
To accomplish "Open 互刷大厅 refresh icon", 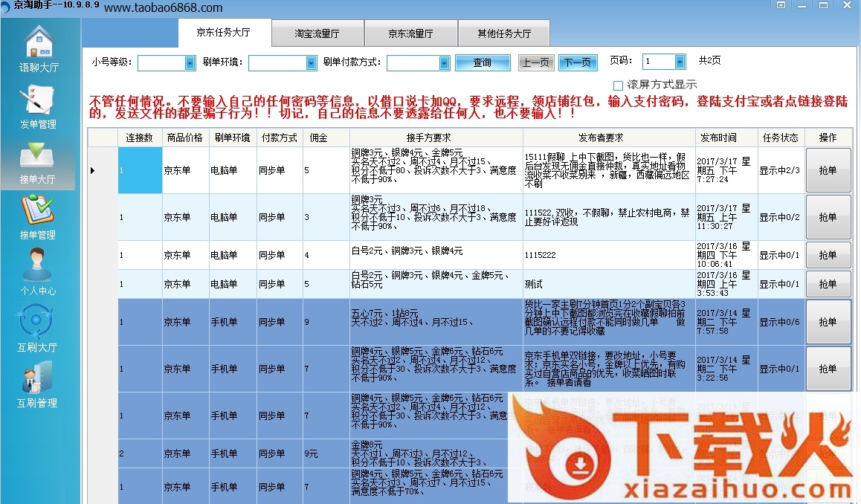I will 36,321.
